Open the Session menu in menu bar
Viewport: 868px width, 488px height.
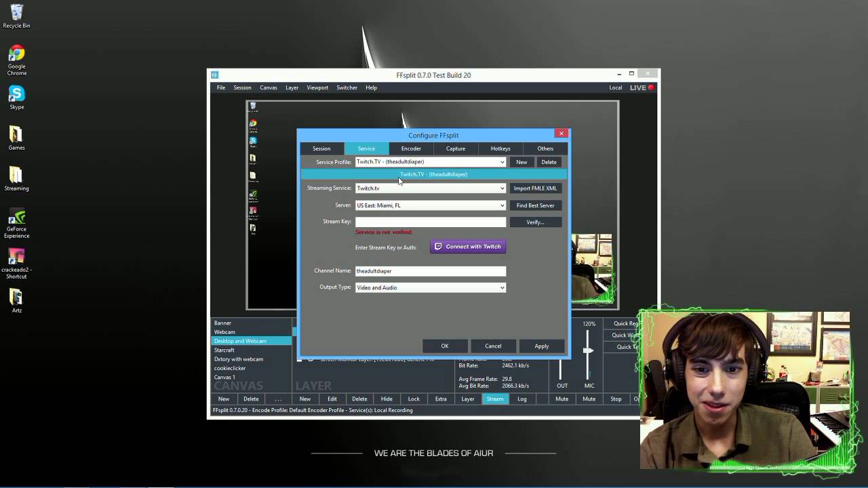click(x=242, y=87)
